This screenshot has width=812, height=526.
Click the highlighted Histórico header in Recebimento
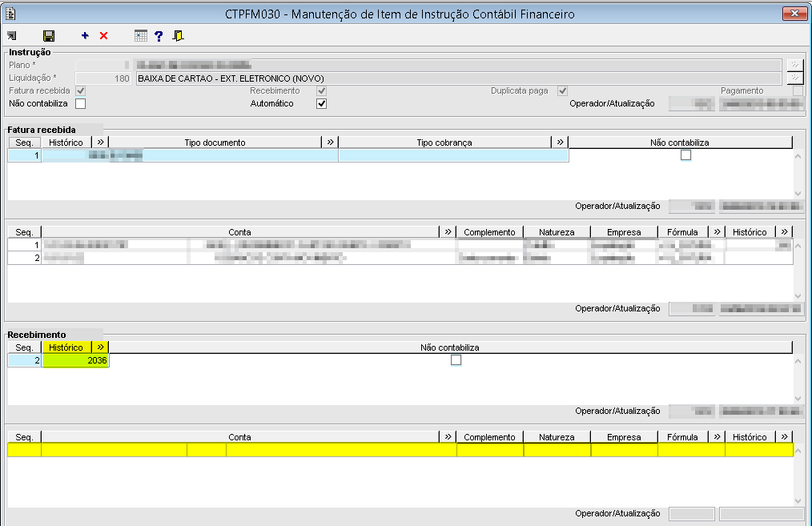coord(66,347)
